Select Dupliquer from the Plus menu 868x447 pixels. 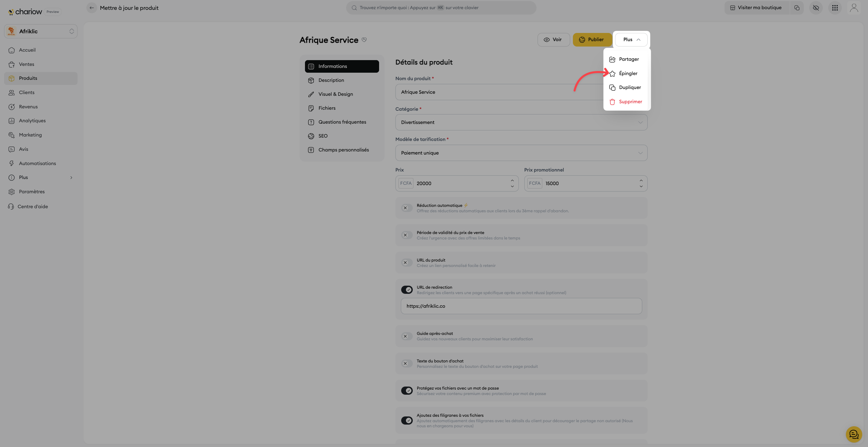pyautogui.click(x=629, y=87)
